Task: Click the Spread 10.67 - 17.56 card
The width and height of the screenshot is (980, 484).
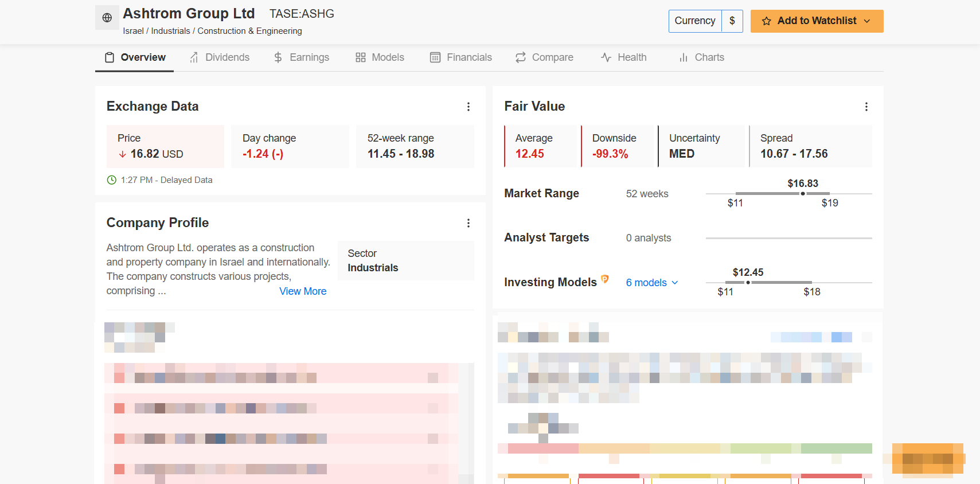Action: 810,146
